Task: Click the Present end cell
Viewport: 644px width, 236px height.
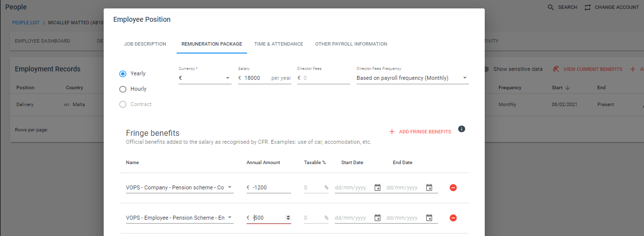Action: (x=606, y=105)
